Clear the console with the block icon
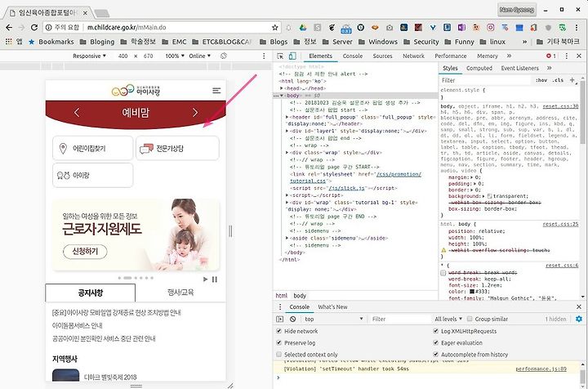This screenshot has height=389, width=588. click(x=293, y=319)
